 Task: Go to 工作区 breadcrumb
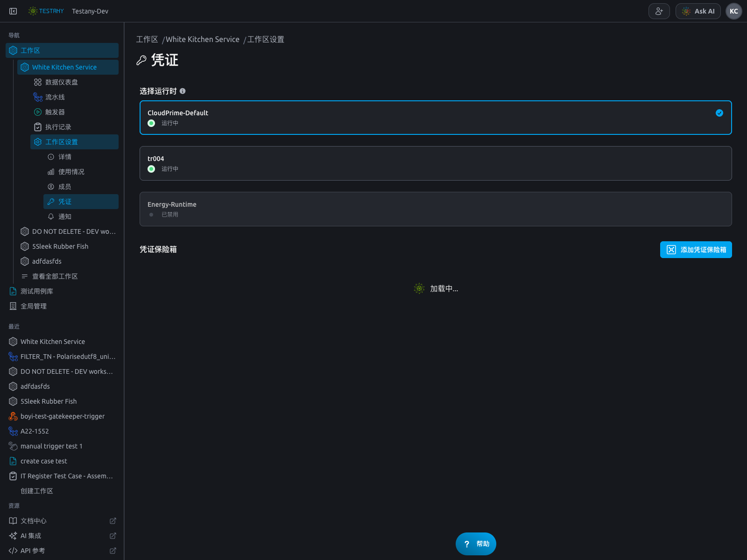(147, 39)
